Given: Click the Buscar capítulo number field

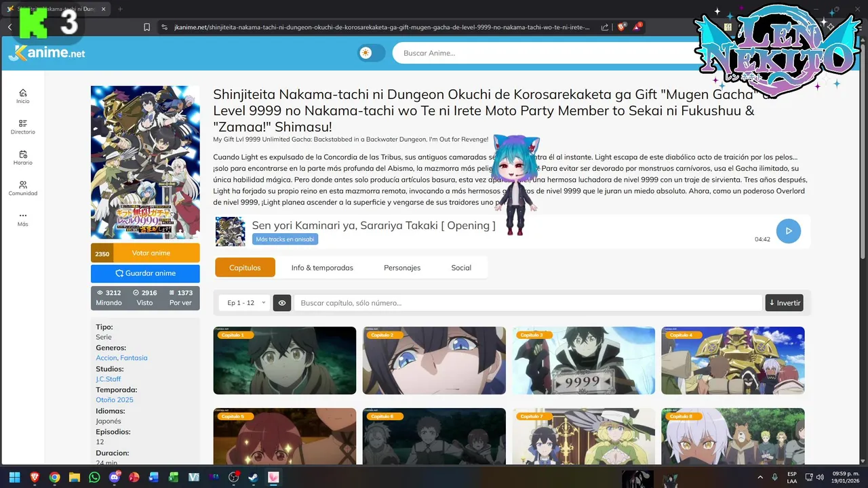Looking at the screenshot, I should click(528, 303).
